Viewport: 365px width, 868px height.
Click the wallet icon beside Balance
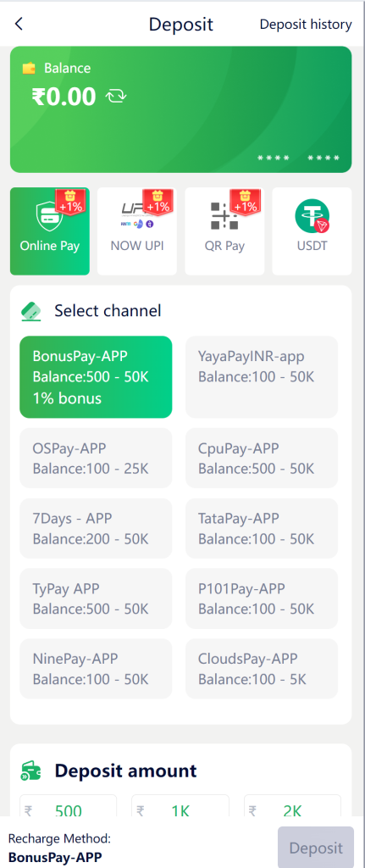(29, 68)
